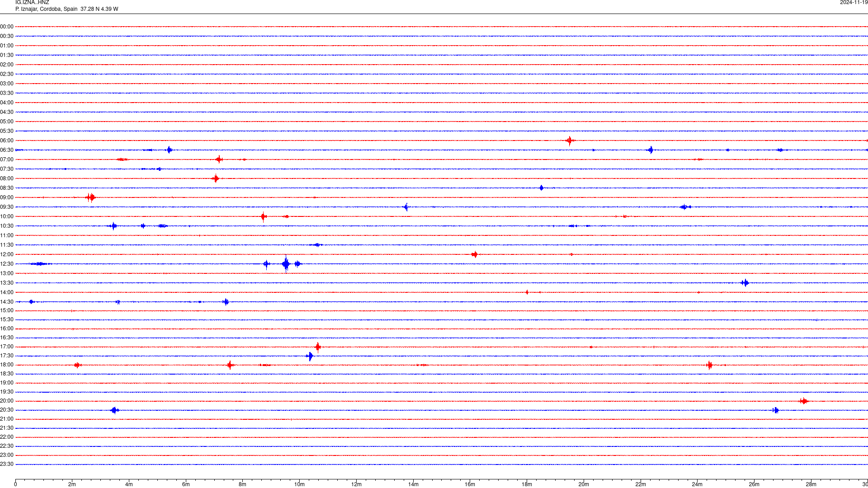Screen dimensions: 868x488
Task: Click the 26m tick on time axis
Action: (754, 484)
